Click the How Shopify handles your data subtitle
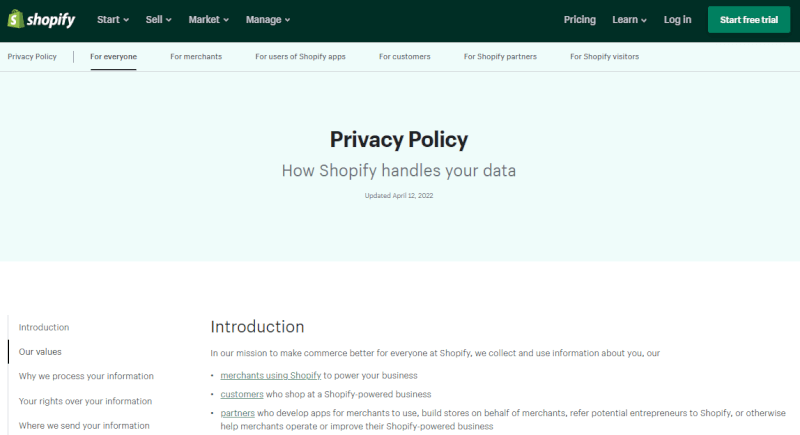Viewport: 800px width, 435px height. click(398, 170)
